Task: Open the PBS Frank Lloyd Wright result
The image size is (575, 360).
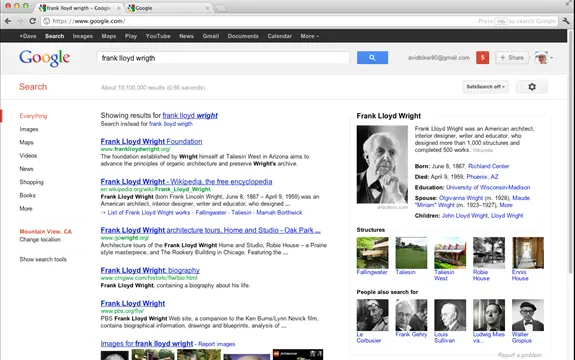Action: [133, 304]
